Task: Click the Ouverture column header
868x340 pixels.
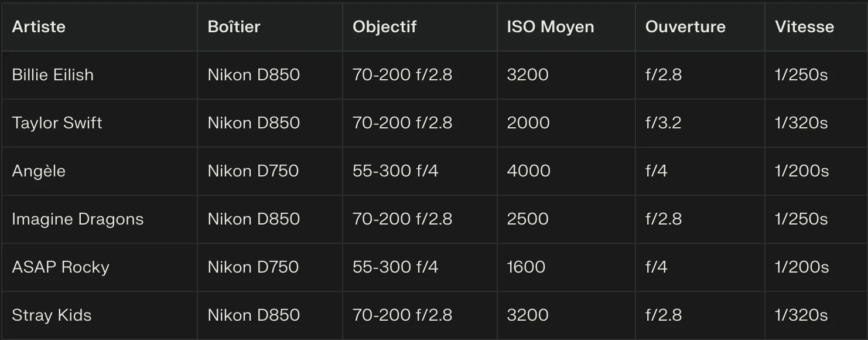Action: point(685,27)
